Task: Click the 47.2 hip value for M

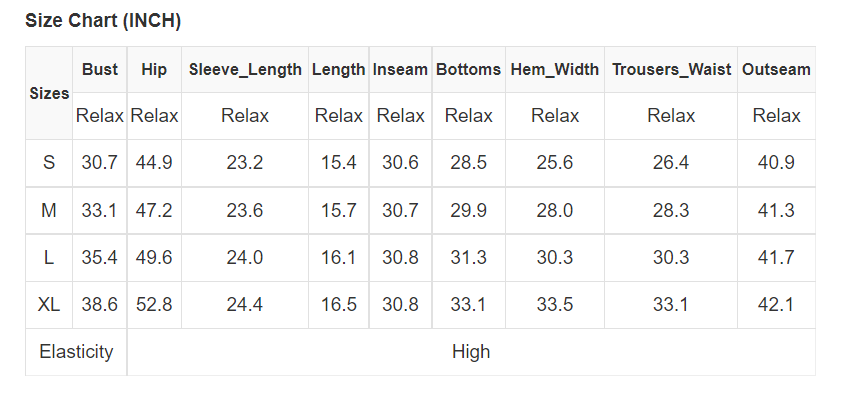Action: [x=154, y=210]
